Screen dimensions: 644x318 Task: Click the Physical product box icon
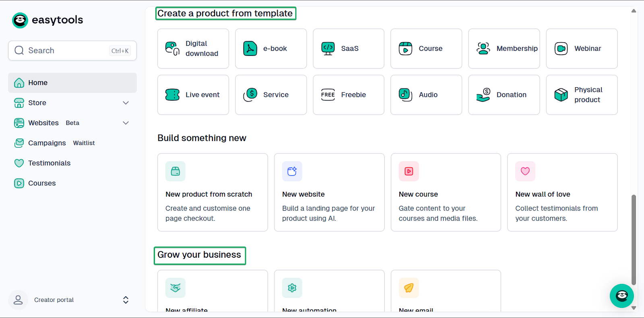tap(561, 95)
